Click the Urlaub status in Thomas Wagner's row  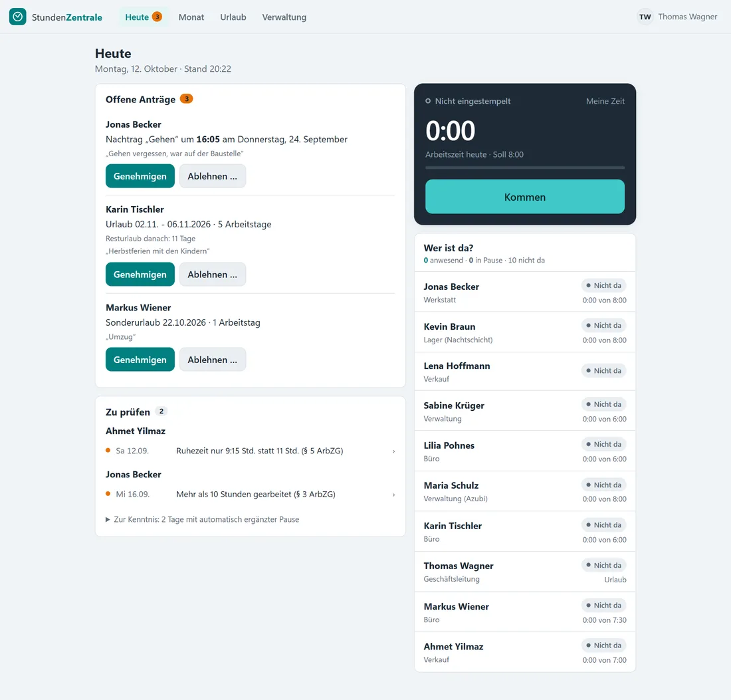(x=615, y=580)
